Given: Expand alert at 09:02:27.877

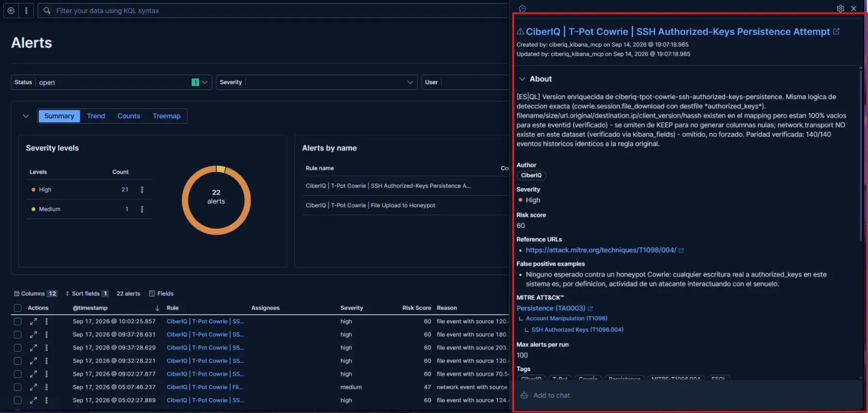Looking at the screenshot, I should [x=33, y=374].
